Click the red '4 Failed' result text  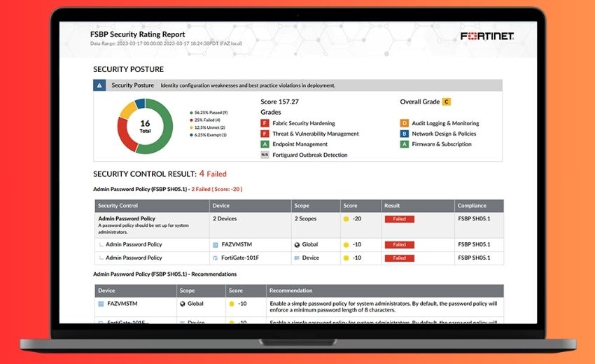point(213,174)
